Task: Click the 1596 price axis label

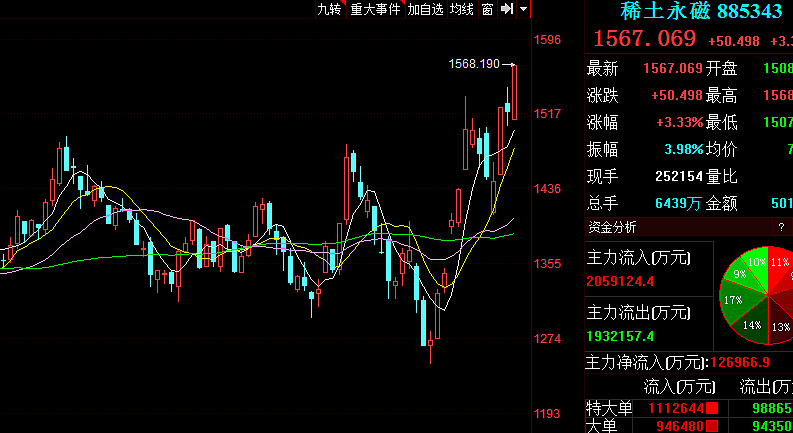Action: (x=548, y=40)
